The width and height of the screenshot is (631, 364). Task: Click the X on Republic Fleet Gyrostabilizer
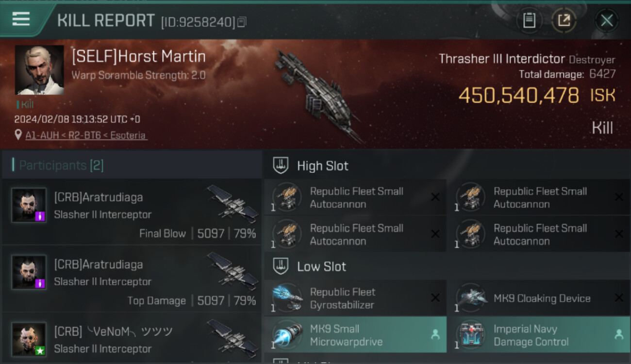click(435, 298)
